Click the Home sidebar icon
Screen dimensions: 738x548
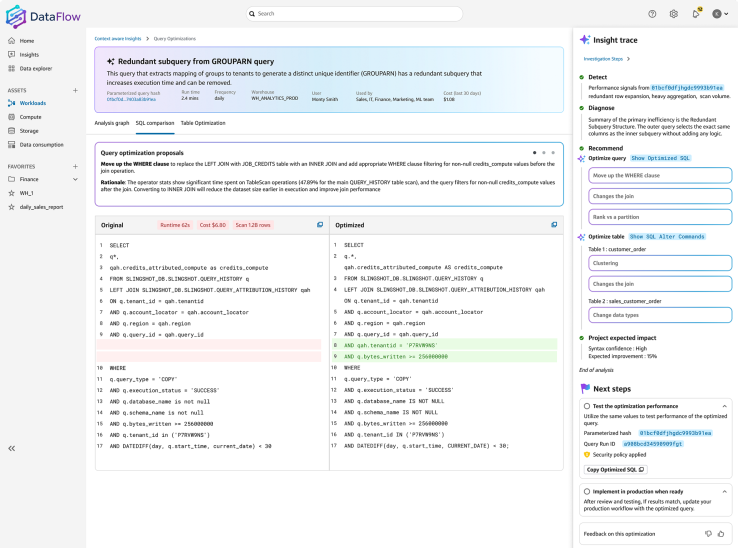(x=12, y=41)
